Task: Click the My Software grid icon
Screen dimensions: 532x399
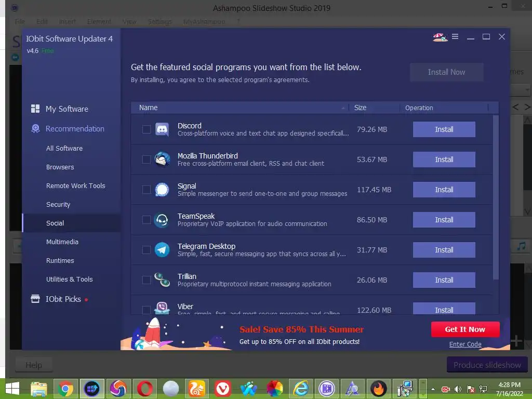Action: (35, 109)
